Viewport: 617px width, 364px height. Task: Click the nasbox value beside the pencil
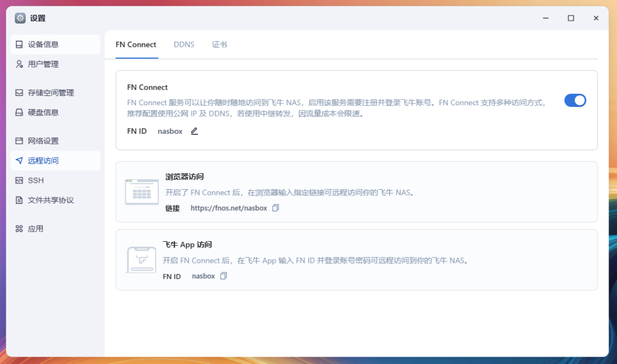[170, 131]
